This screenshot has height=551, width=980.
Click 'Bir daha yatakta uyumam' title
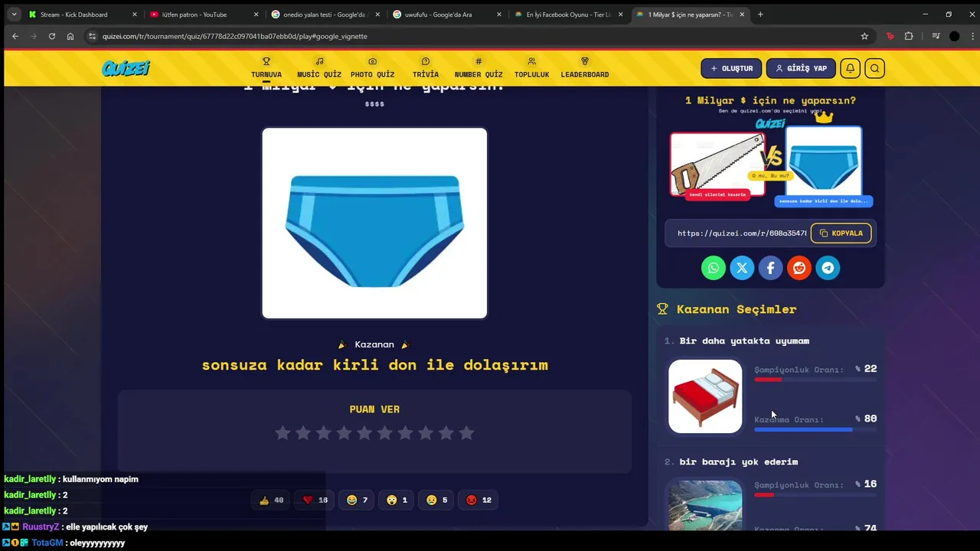point(744,341)
